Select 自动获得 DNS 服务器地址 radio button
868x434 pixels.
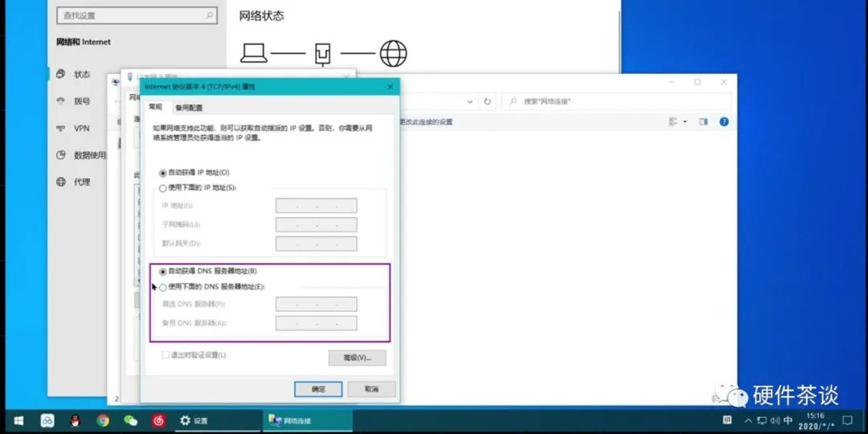coord(162,272)
